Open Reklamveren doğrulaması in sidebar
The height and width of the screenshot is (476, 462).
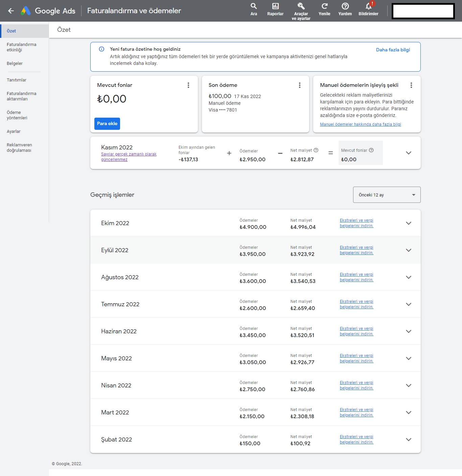click(x=19, y=148)
